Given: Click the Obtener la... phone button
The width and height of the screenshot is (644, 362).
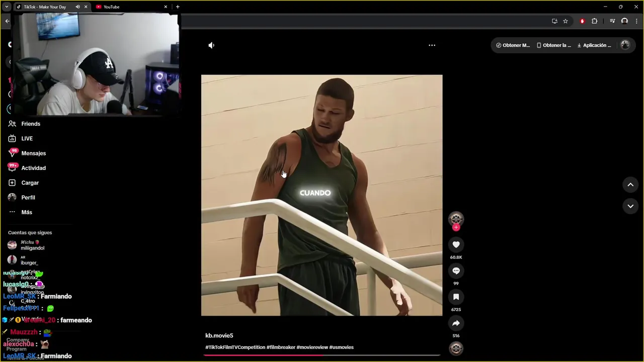Looking at the screenshot, I should 553,45.
